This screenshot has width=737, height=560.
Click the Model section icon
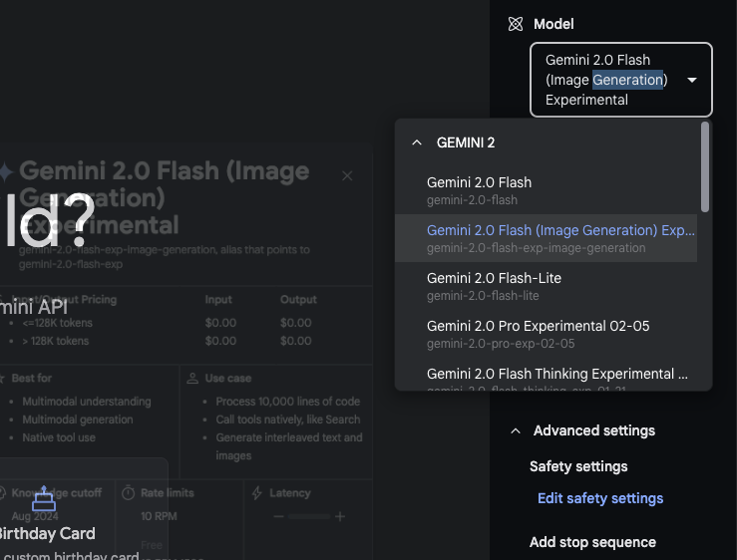[x=515, y=24]
